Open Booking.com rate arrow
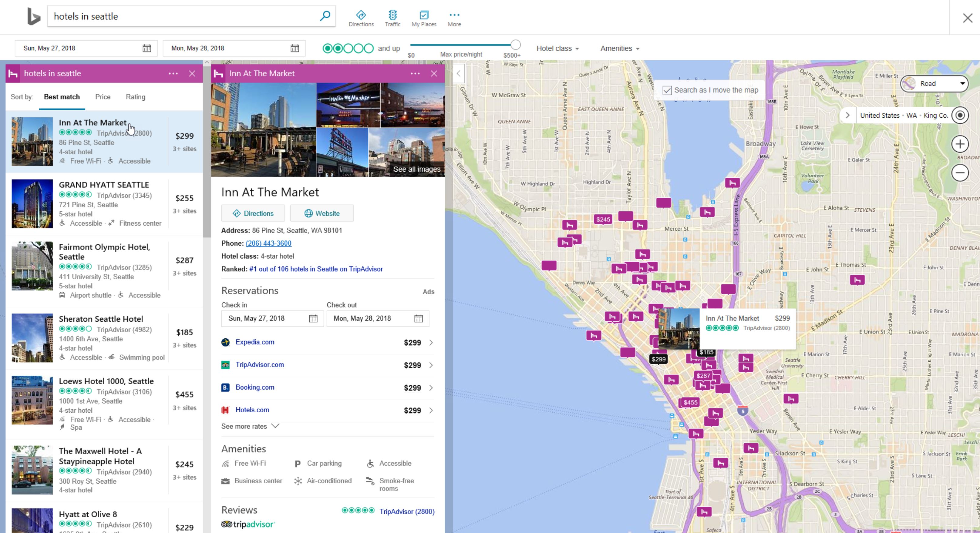This screenshot has width=980, height=533. pos(431,388)
